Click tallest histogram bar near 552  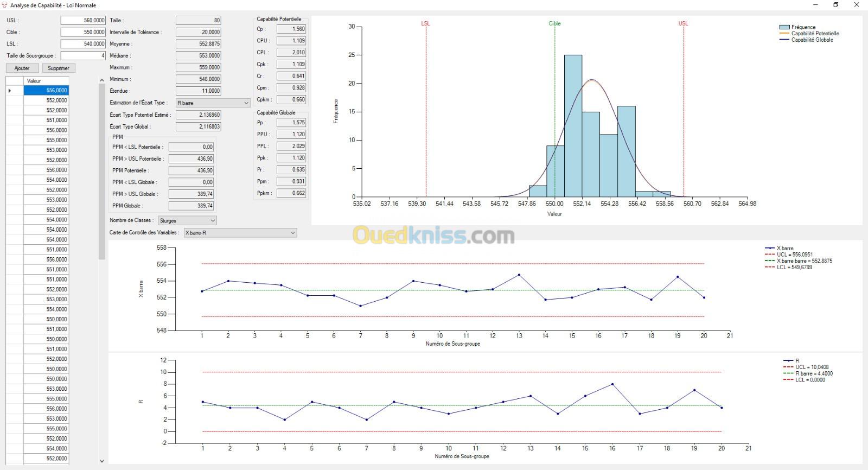[x=573, y=126]
